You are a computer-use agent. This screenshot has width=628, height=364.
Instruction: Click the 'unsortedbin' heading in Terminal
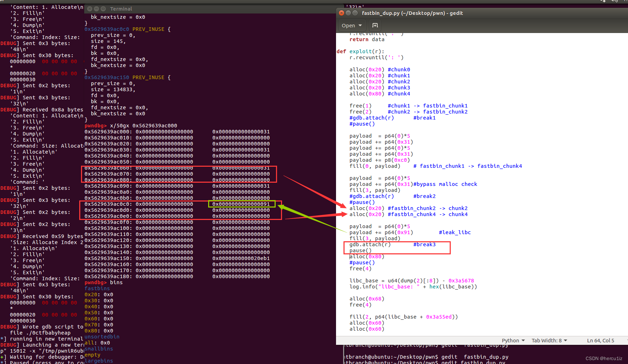click(x=102, y=337)
